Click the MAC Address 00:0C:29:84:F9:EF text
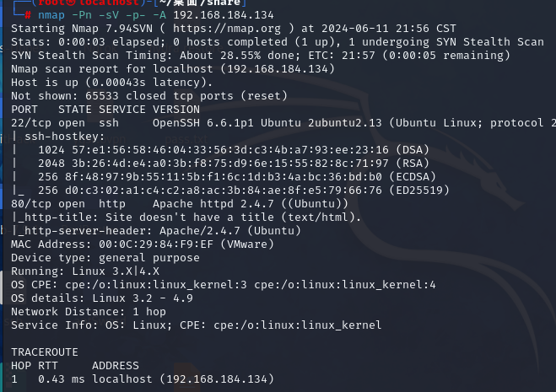 143,244
